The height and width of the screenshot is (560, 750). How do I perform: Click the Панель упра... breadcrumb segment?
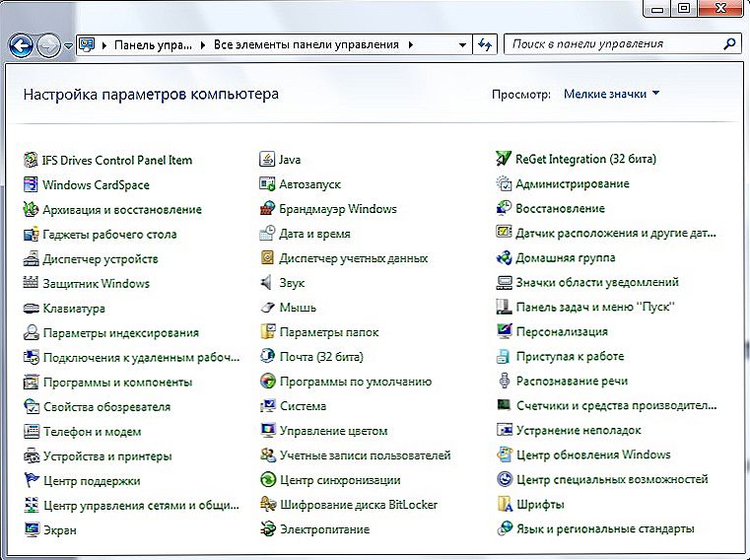pos(153,45)
